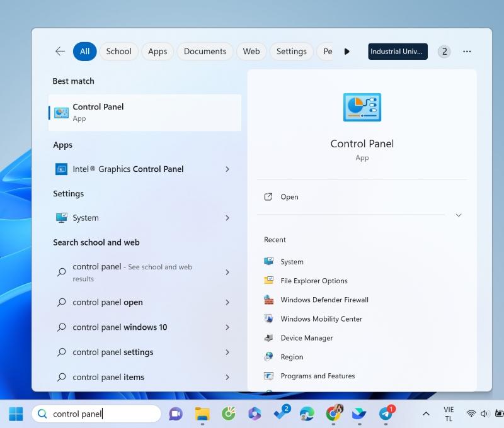Expand more actions with down chevron
Image resolution: width=504 pixels, height=428 pixels.
(x=459, y=215)
